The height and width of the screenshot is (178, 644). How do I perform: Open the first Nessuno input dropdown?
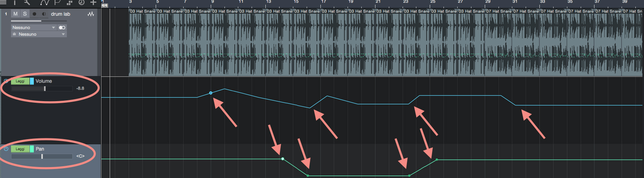point(34,27)
